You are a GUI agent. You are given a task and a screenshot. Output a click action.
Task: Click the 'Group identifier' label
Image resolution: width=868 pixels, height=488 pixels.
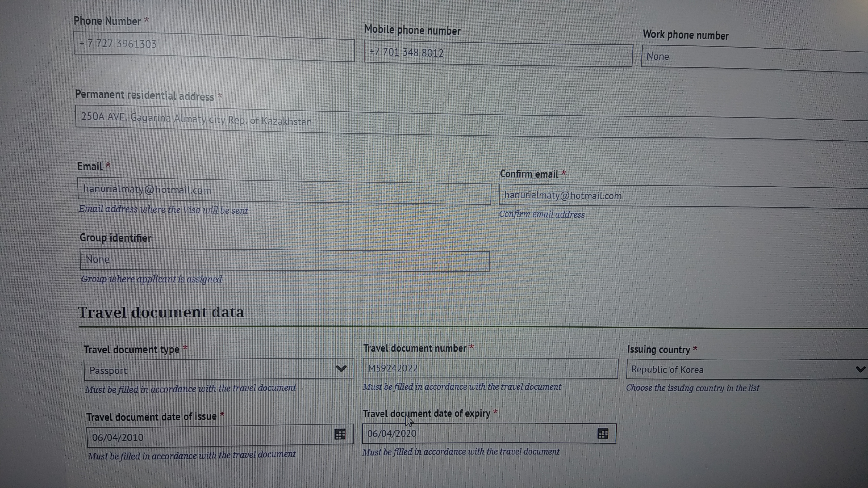coord(115,238)
